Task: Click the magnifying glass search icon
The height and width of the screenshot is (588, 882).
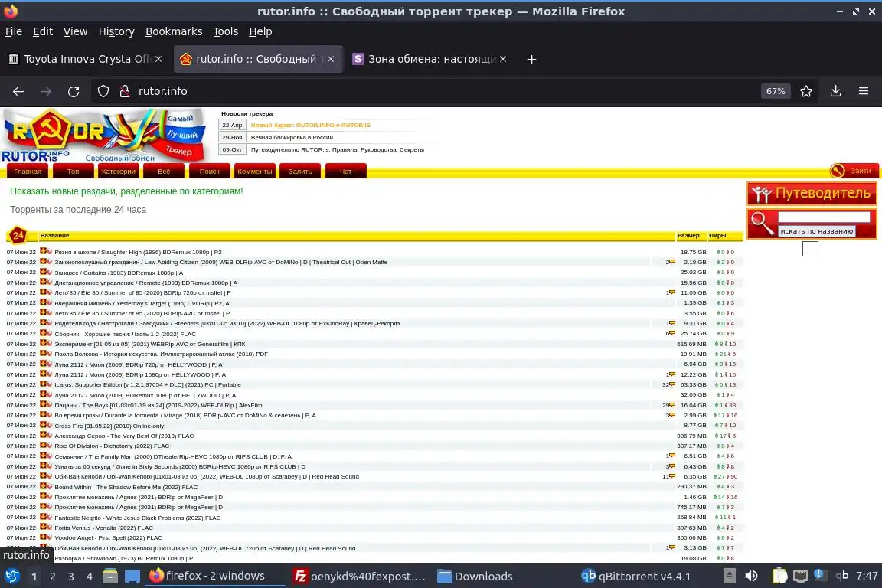Action: point(763,223)
